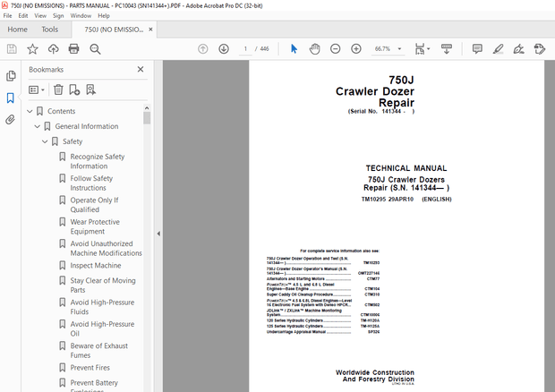Switch to the Home tab
Viewport: 555px width, 392px height.
click(17, 30)
